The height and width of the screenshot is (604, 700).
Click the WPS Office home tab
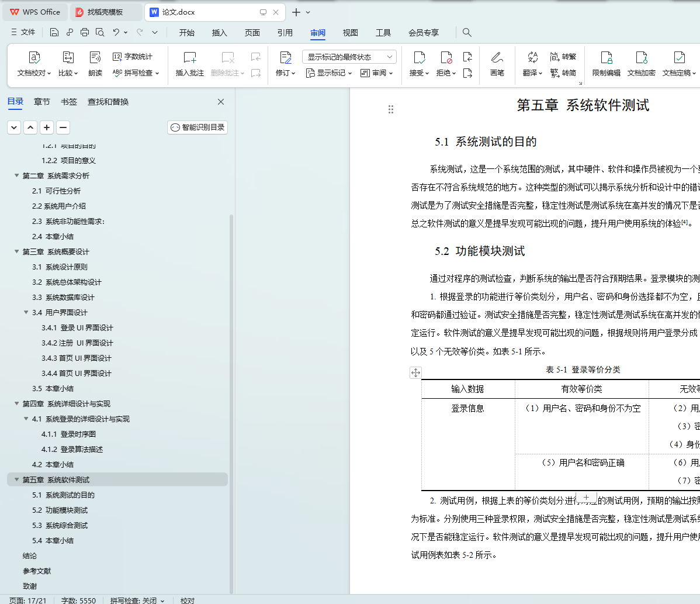[x=35, y=12]
